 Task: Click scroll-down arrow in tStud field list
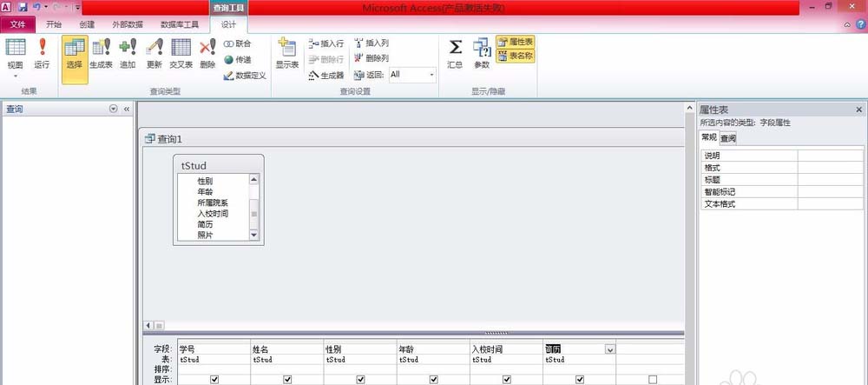click(254, 235)
